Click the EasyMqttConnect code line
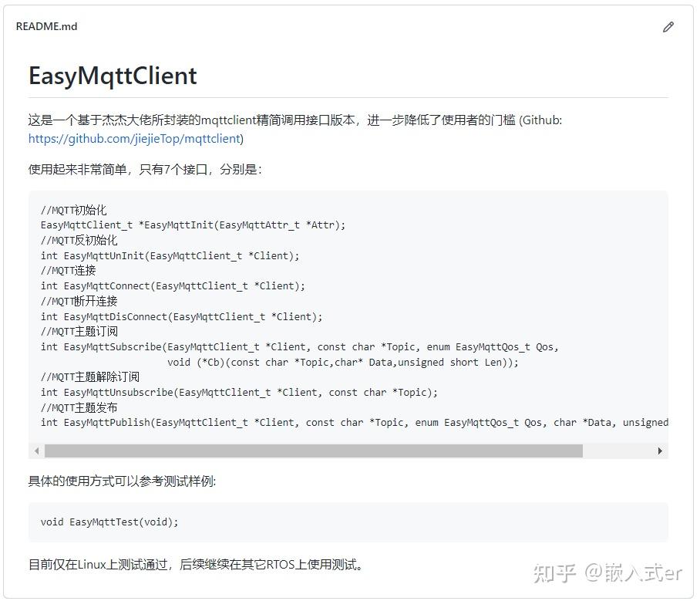Viewport: 700px width, 601px height. [173, 285]
